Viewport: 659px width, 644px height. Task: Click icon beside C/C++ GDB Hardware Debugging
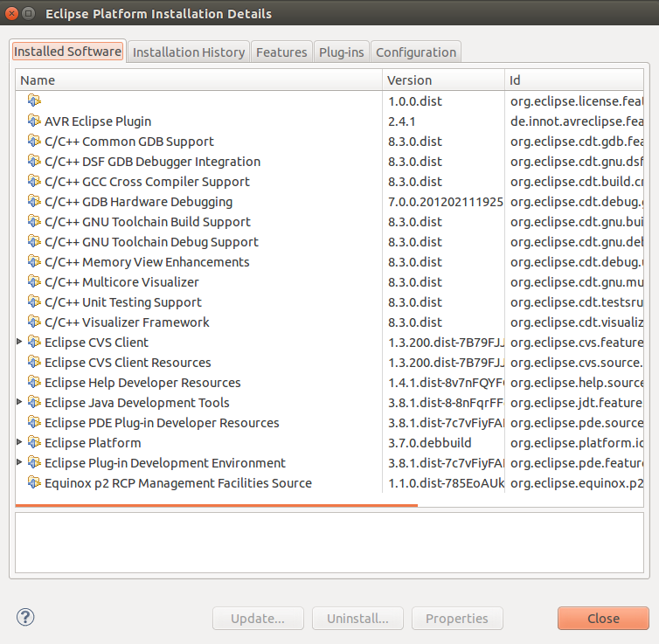tap(34, 202)
